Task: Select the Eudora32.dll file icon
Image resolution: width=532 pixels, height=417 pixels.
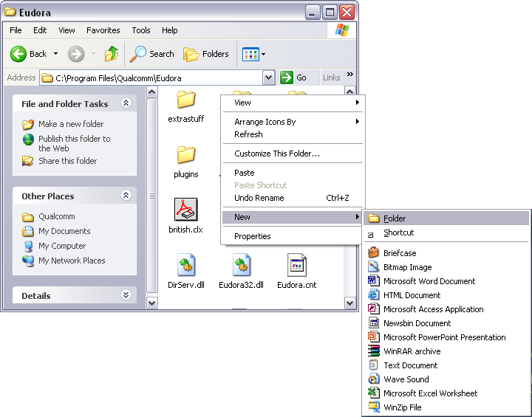Action: point(241,265)
